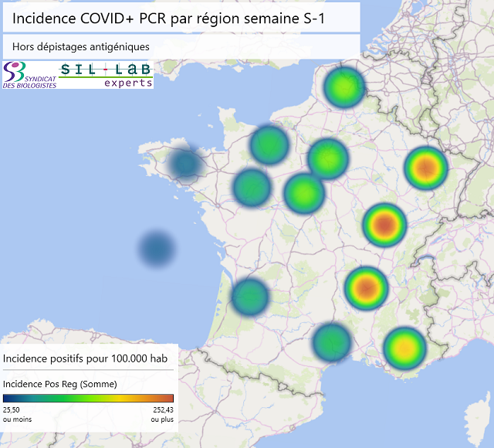Click the red-centered bubble over Bourgogne-Franche-Comté
The height and width of the screenshot is (448, 494).
[384, 225]
